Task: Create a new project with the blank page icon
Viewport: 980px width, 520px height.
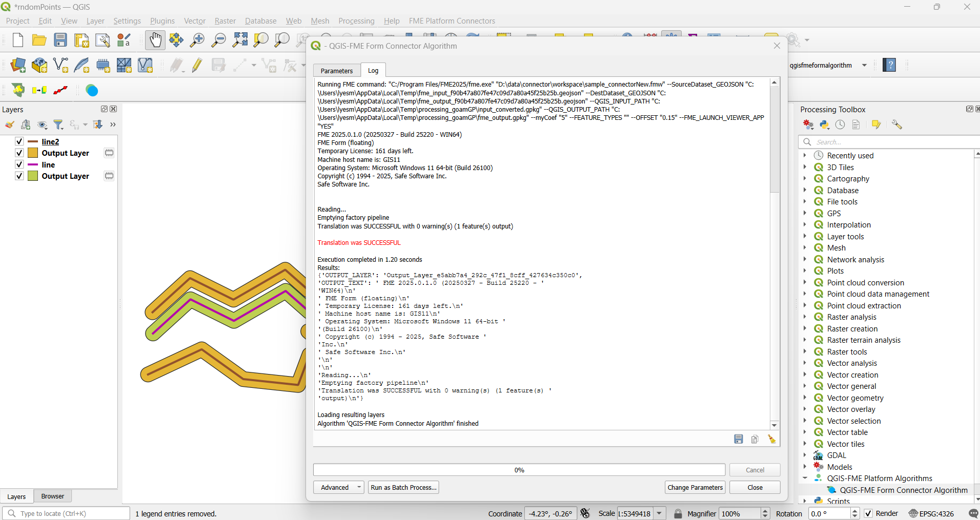Action: (18, 40)
